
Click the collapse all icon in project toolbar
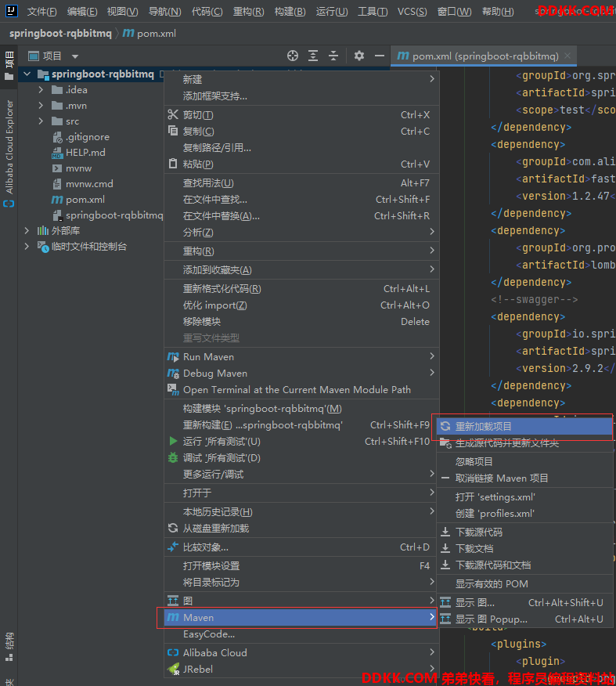pyautogui.click(x=333, y=56)
